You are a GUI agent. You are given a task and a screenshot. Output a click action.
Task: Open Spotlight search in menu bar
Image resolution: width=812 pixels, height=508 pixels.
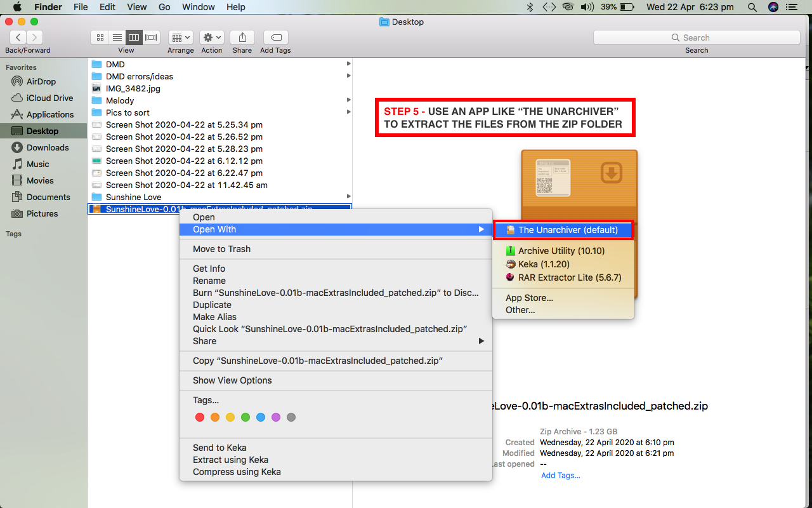pyautogui.click(x=752, y=7)
